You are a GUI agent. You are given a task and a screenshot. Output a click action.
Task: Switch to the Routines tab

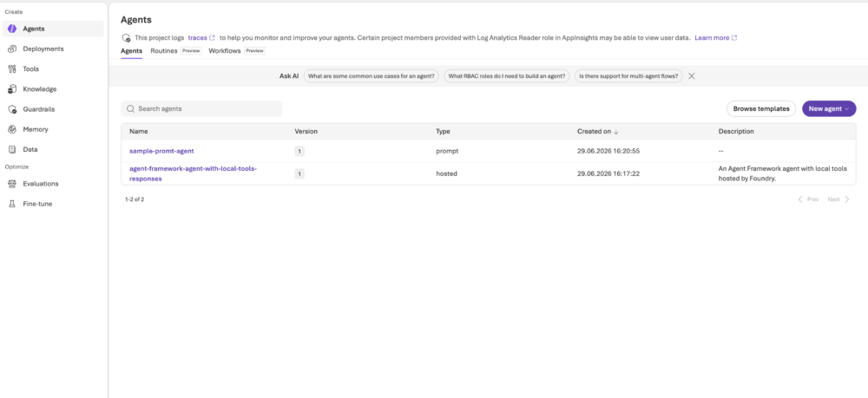164,51
